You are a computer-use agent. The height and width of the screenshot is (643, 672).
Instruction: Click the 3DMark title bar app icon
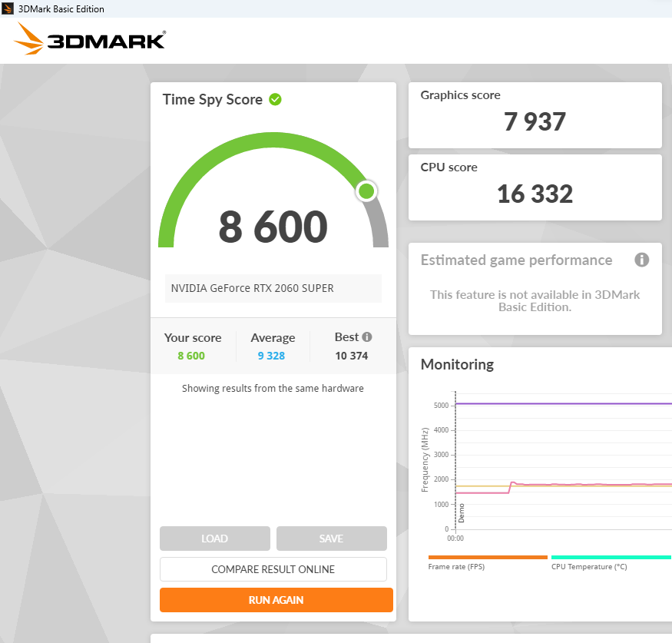point(8,8)
